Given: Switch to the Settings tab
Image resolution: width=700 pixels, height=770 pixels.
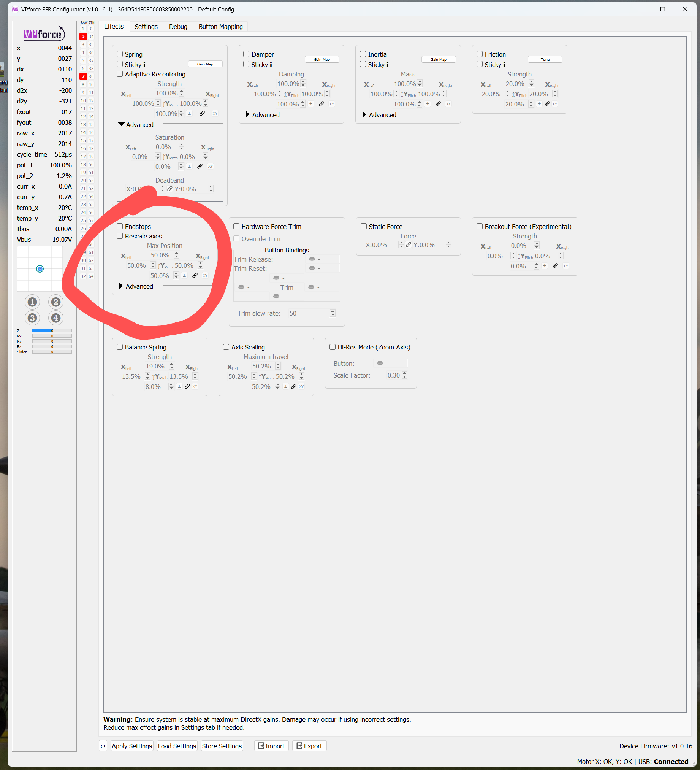Looking at the screenshot, I should 146,26.
